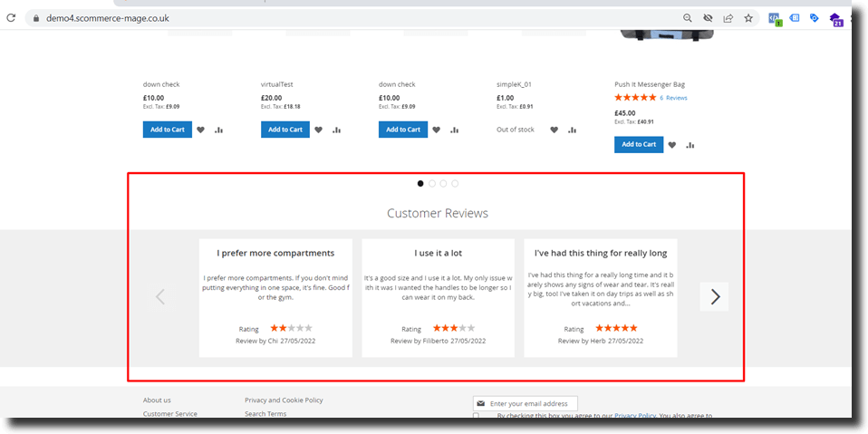The width and height of the screenshot is (868, 434).
Task: Click the share page icon in address bar
Action: click(x=728, y=18)
